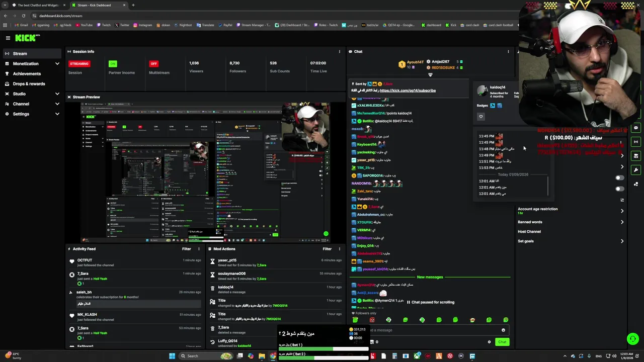Select the first green emote in quick emote row
Viewport: 644px width, 362px height.
355,320
